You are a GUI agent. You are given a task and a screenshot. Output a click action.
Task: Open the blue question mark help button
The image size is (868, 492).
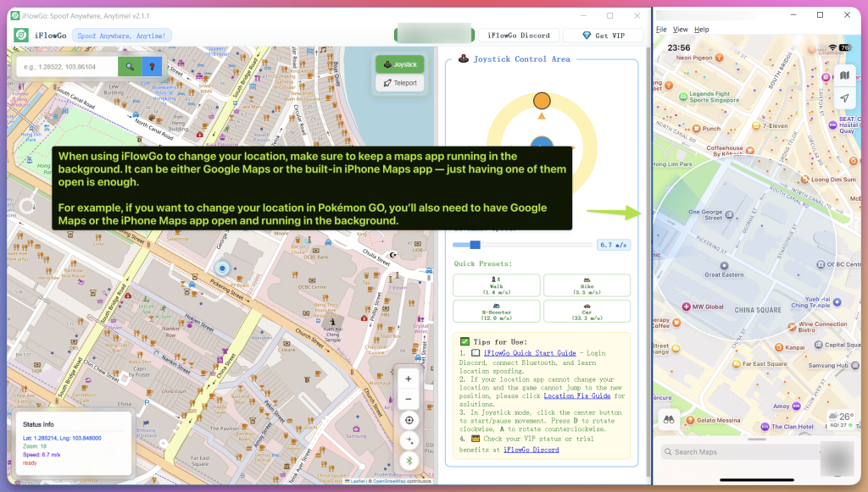152,66
